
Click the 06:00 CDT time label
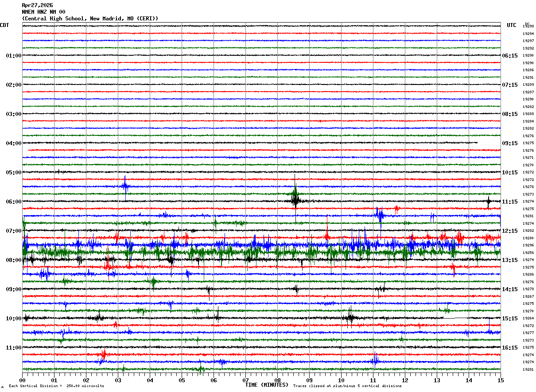(13, 202)
